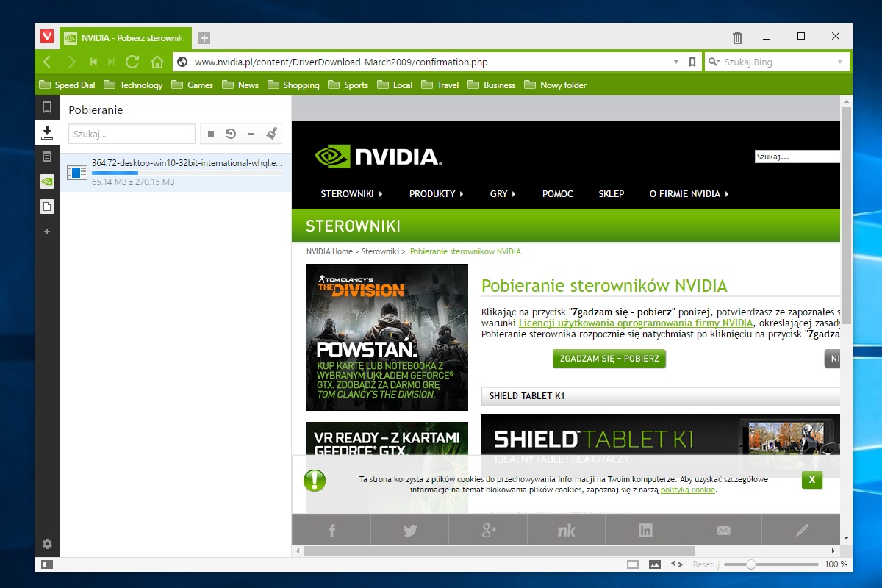Open the Shopping bookmark folder

click(x=293, y=85)
